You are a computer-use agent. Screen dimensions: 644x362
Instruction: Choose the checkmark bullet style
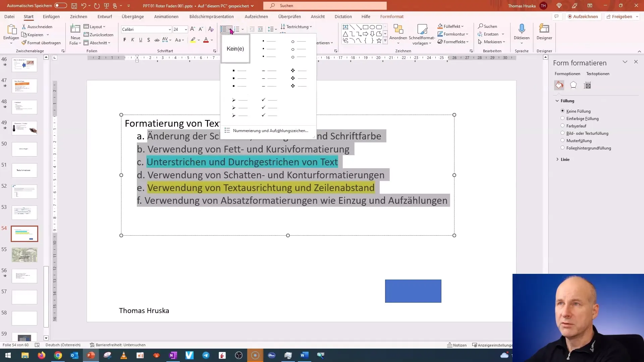269,108
